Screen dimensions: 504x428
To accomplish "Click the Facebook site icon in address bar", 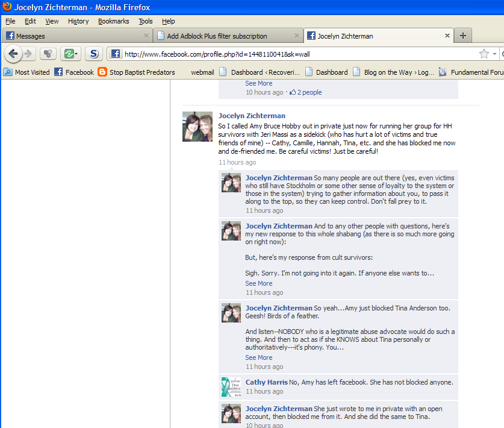I will (116, 54).
